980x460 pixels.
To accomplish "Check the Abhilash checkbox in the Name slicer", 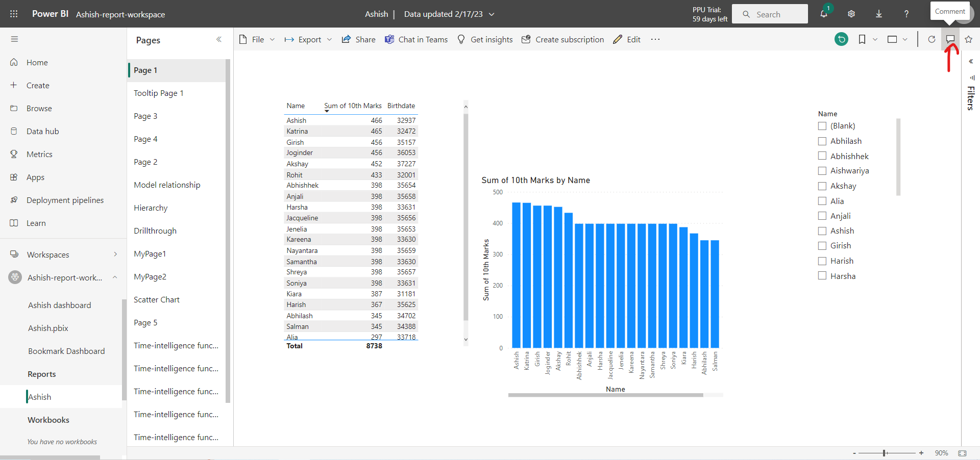I will (x=822, y=141).
